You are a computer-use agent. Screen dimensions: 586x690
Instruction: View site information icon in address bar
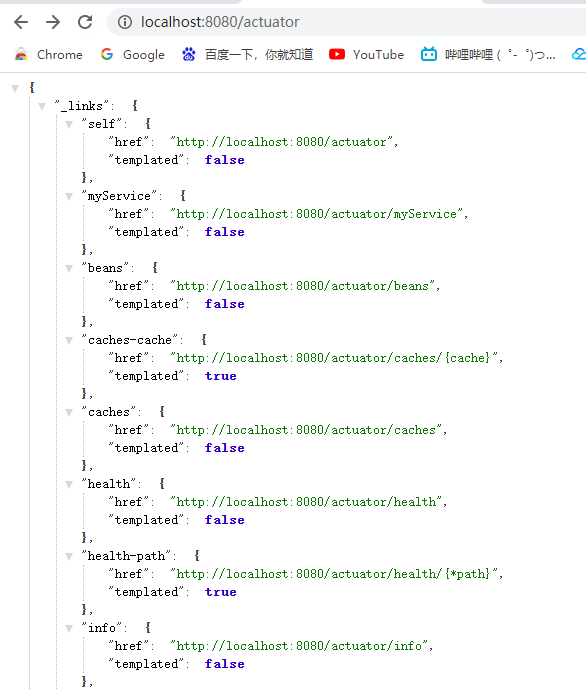125,22
